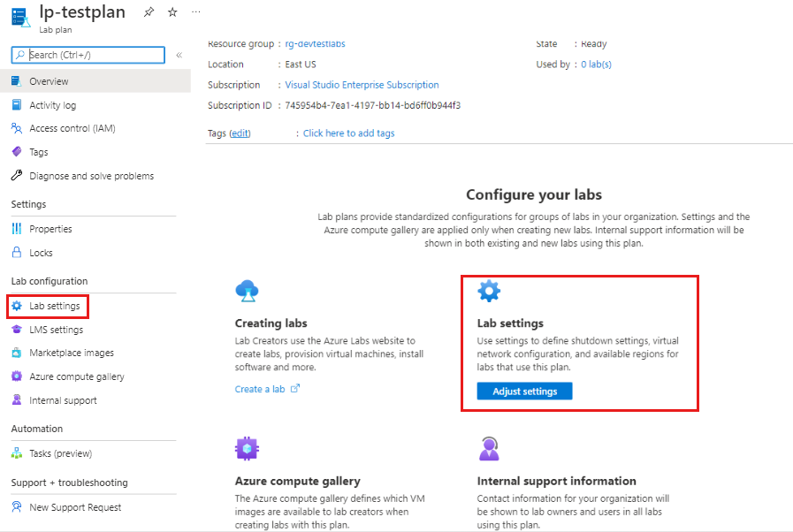Click the Create a lab link
793x532 pixels.
click(259, 389)
